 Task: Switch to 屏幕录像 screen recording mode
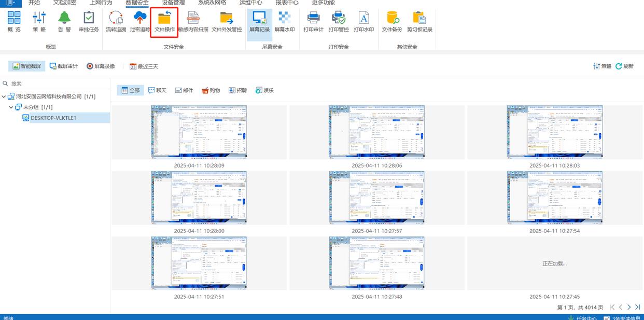point(101,66)
